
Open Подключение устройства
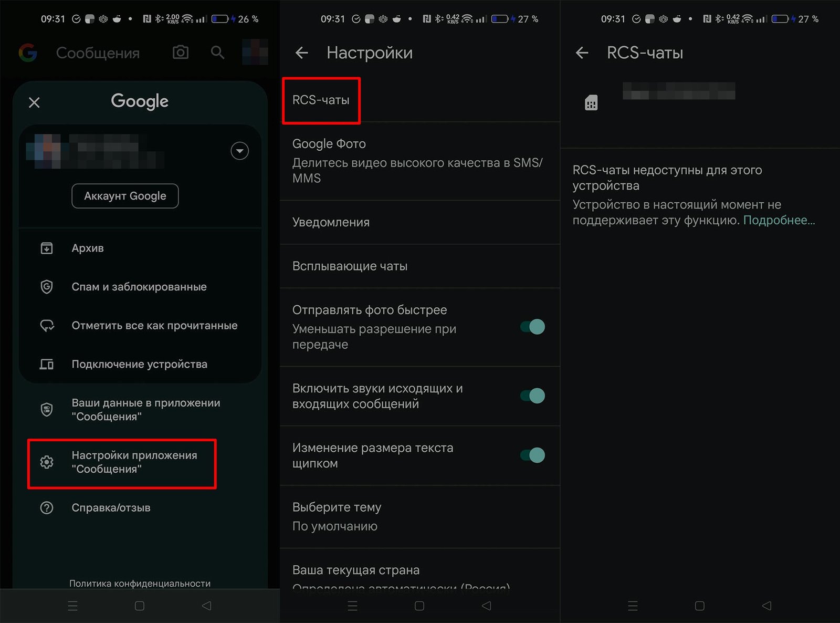[140, 364]
